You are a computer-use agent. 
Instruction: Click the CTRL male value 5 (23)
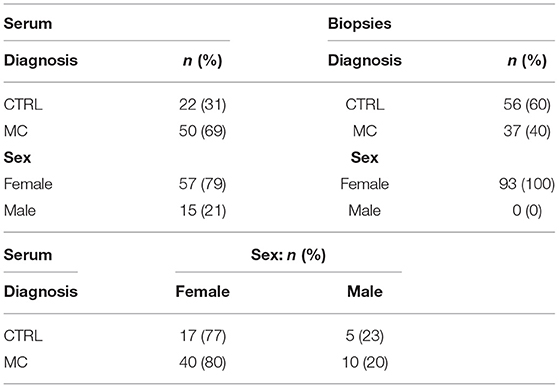tap(364, 336)
